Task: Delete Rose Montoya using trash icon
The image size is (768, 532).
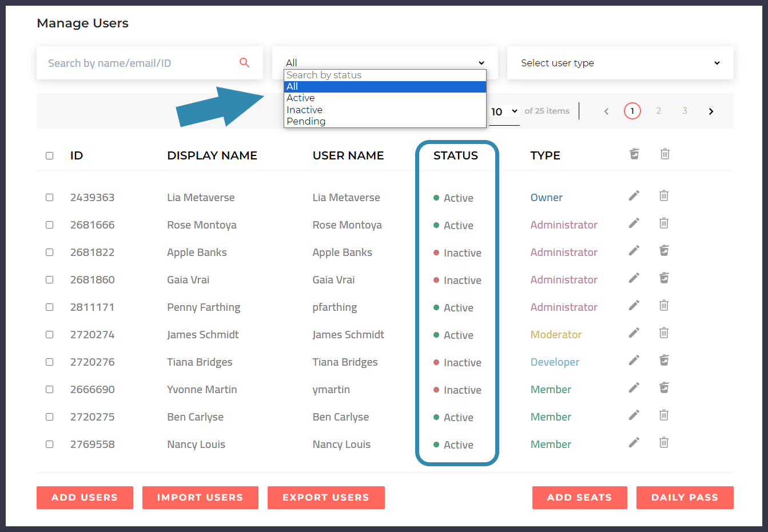Action: [x=663, y=223]
